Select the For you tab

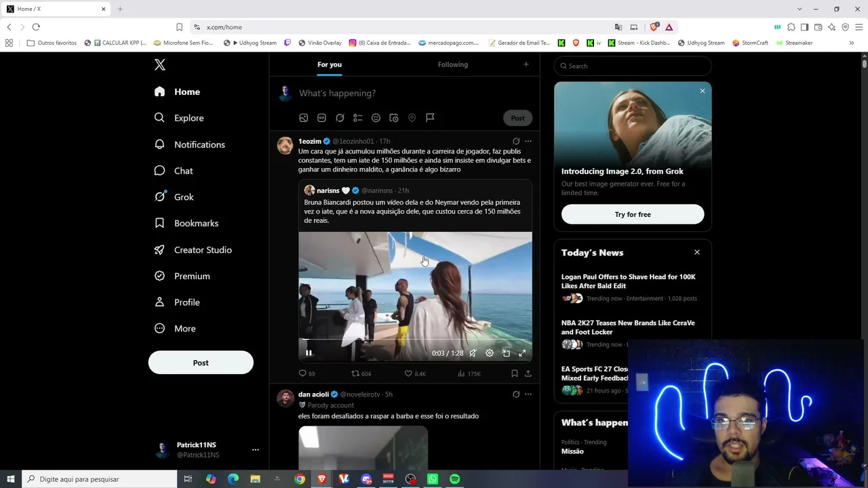pyautogui.click(x=330, y=64)
